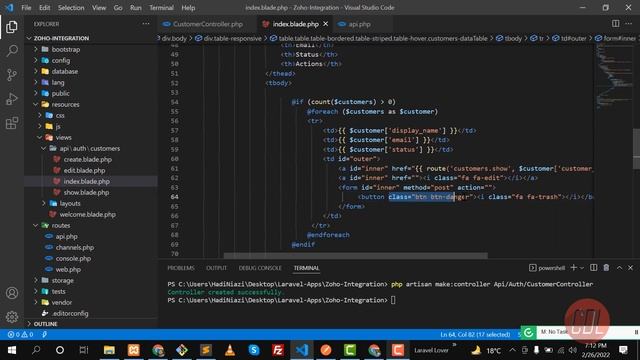Open Skype from the taskbar
The width and height of the screenshot is (640, 360).
(254, 350)
